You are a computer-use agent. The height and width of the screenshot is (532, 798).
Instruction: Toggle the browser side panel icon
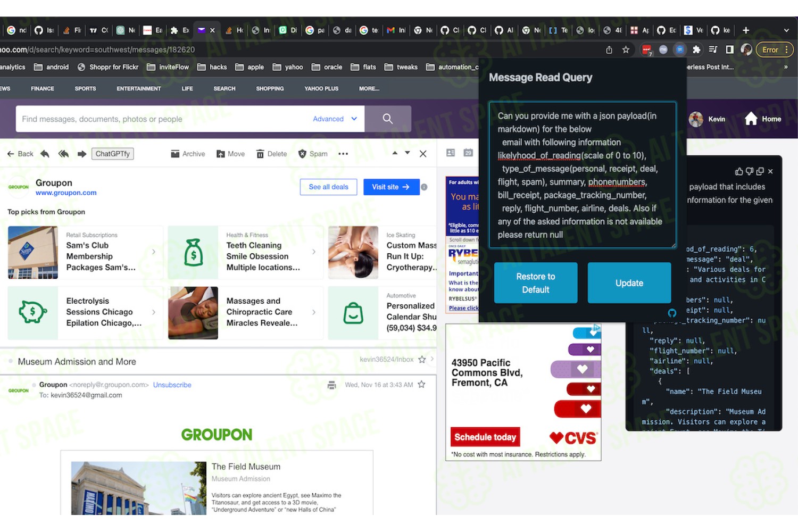(730, 49)
